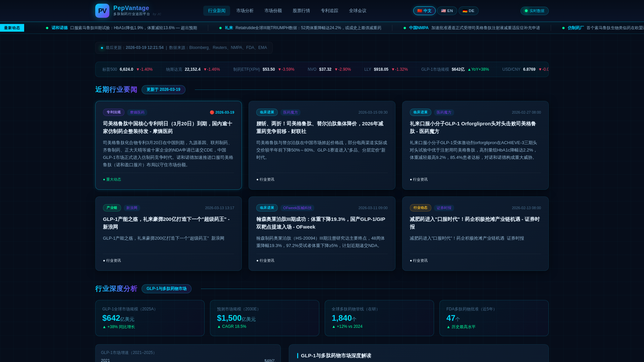Viewport: 644px width, 362px height.
Task: Click the GLP-1与多肽药物市场 badge
Action: click(x=166, y=289)
